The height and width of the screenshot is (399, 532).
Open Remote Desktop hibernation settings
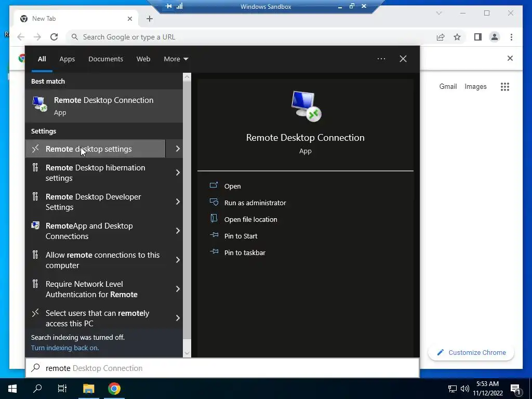(x=96, y=172)
